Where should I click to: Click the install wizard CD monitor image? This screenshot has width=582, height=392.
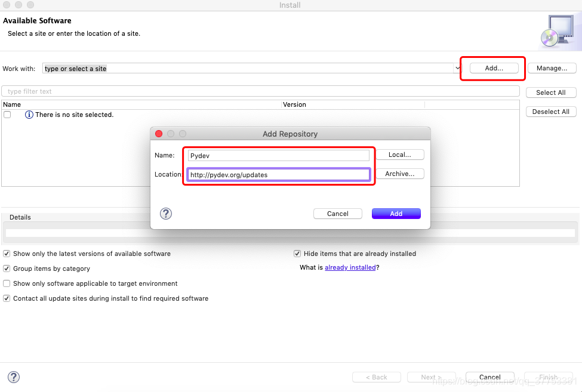coord(559,31)
